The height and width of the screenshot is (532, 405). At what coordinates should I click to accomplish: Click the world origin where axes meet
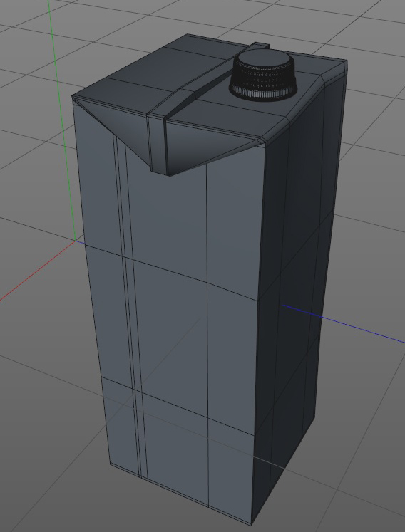coord(76,241)
